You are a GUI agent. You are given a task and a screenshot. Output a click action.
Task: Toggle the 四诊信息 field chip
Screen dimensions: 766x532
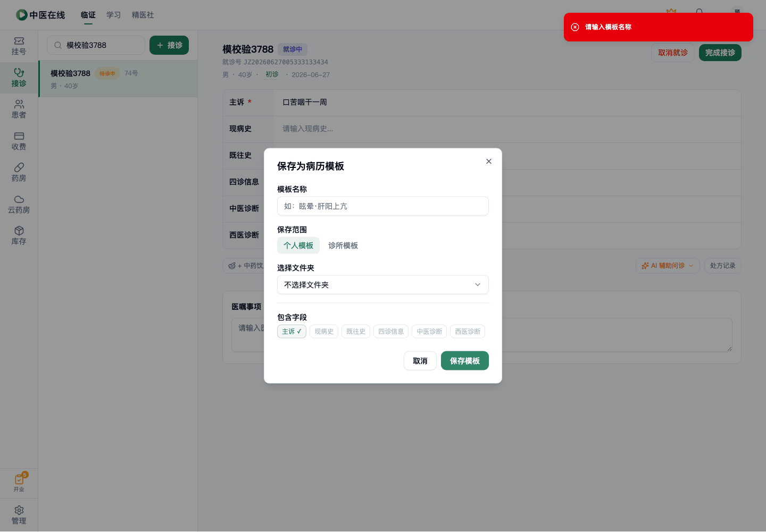point(391,332)
